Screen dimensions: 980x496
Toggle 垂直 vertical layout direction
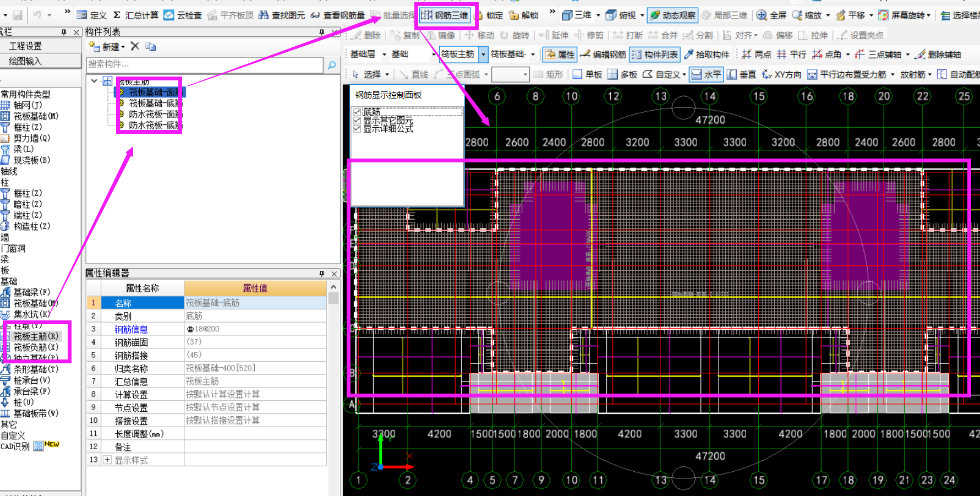[741, 74]
